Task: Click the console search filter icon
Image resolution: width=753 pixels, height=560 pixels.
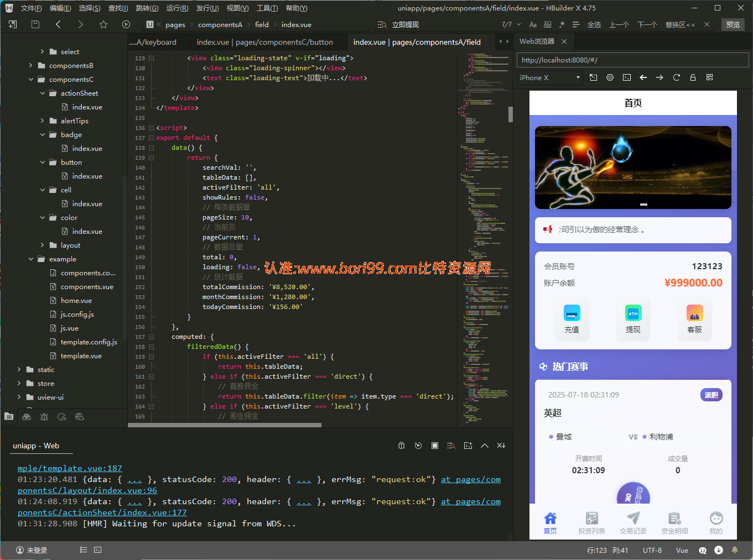Action: (451, 446)
